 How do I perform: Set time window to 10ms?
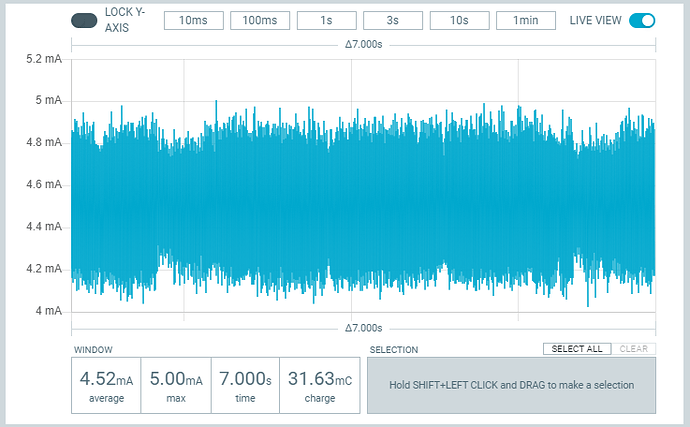click(193, 21)
